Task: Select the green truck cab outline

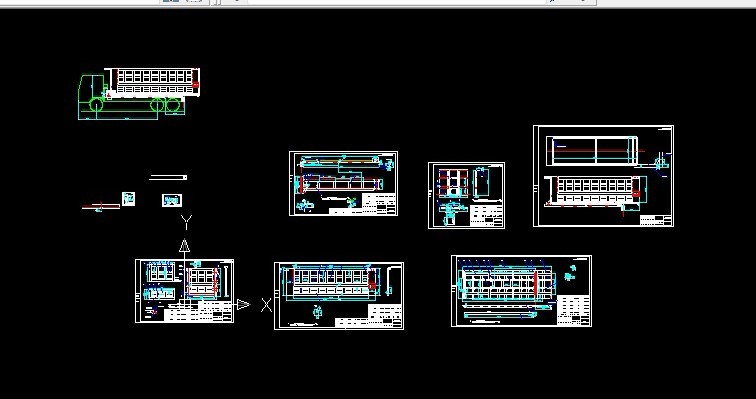Action: (92, 88)
